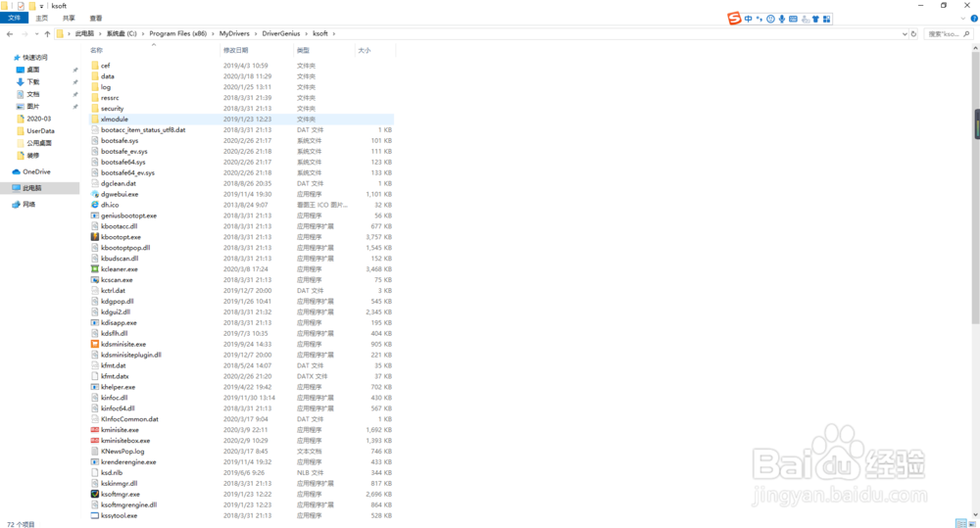Open quick access toolbar customize dropdown

tap(41, 6)
